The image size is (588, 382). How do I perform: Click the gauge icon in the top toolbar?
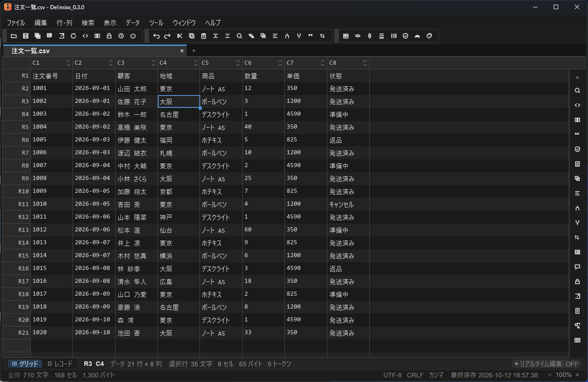tap(417, 36)
